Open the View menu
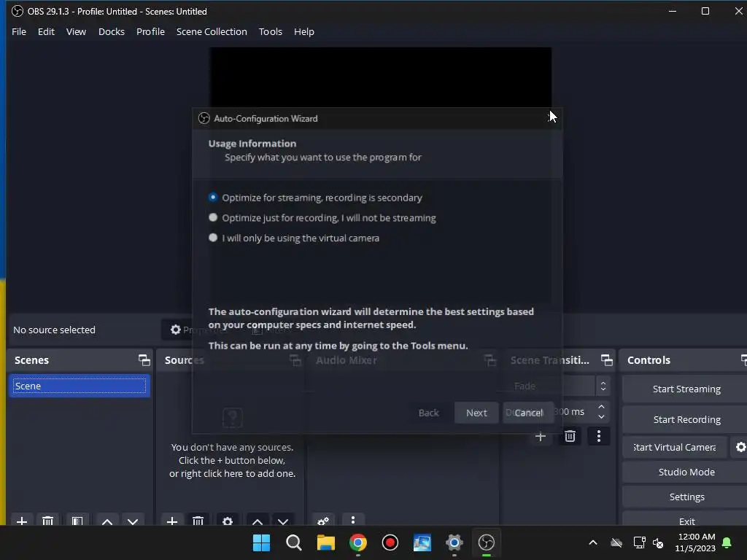The height and width of the screenshot is (560, 747). [76, 31]
